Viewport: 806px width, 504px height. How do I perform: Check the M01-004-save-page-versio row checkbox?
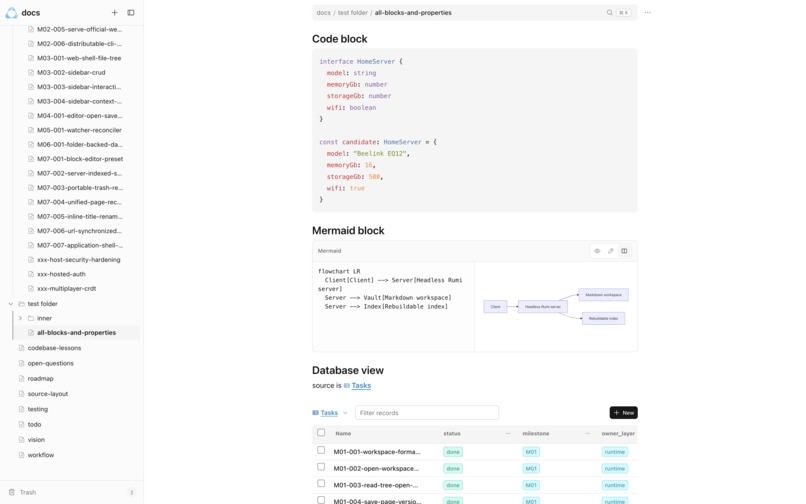pos(321,500)
